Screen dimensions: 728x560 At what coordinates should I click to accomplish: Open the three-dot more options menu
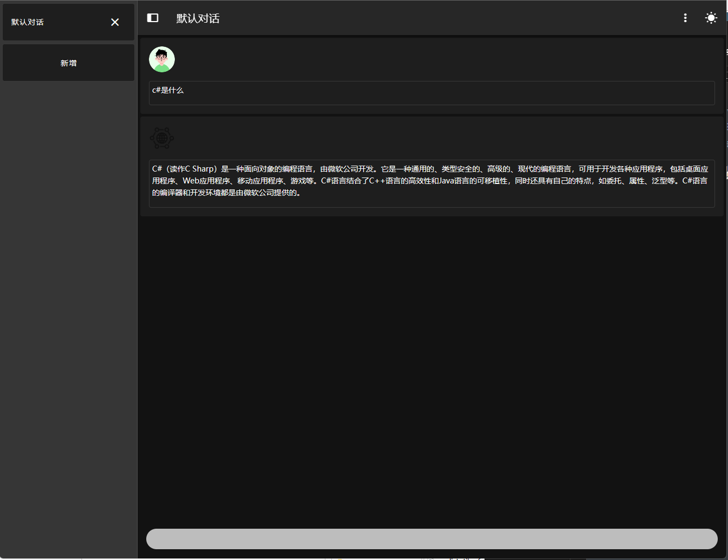(x=685, y=18)
